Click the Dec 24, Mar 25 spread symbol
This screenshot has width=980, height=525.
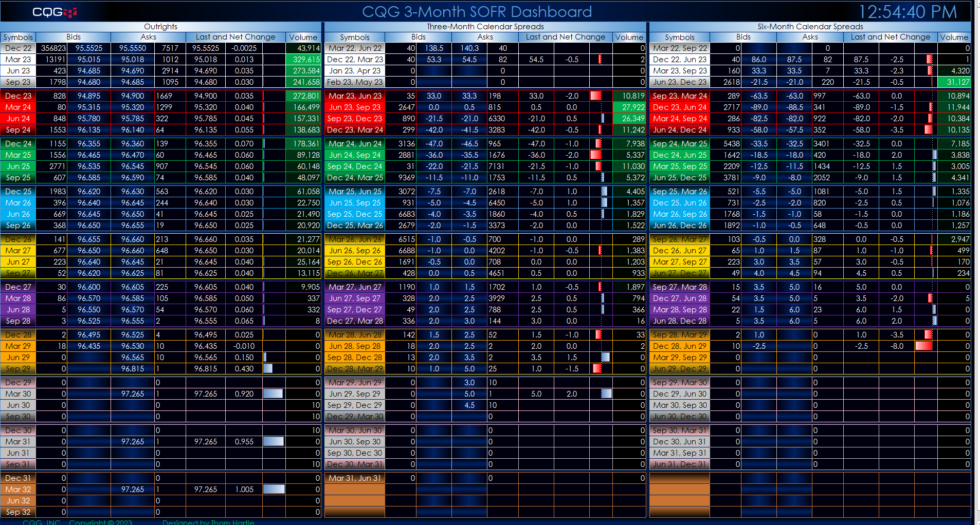click(355, 178)
